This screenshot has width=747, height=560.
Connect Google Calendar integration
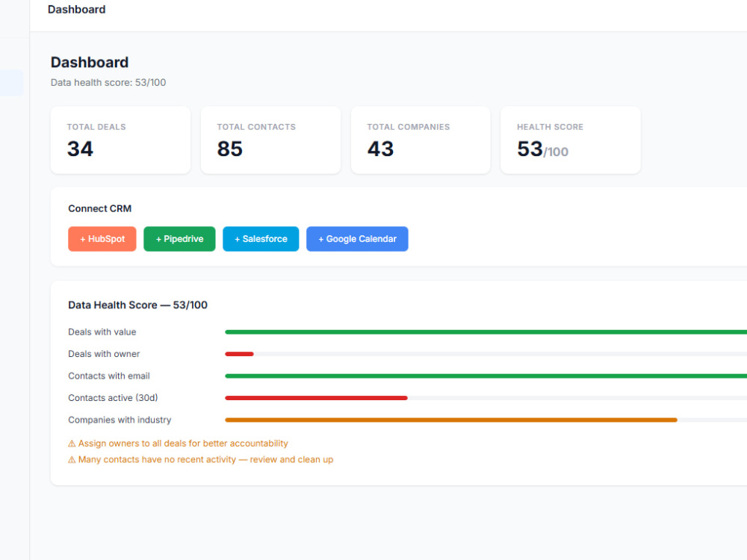[357, 239]
